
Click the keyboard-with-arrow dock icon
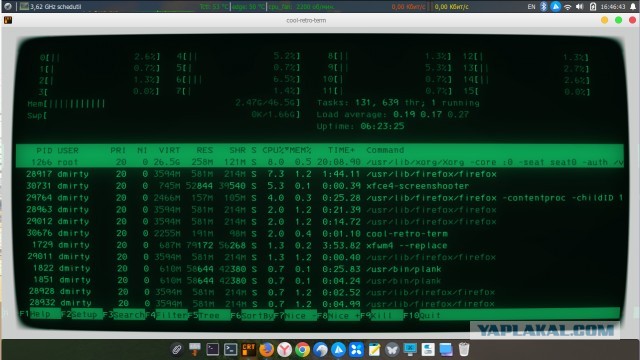195,349
